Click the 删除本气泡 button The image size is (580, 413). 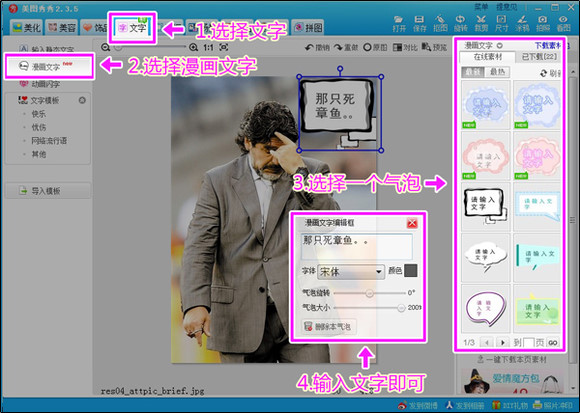328,326
